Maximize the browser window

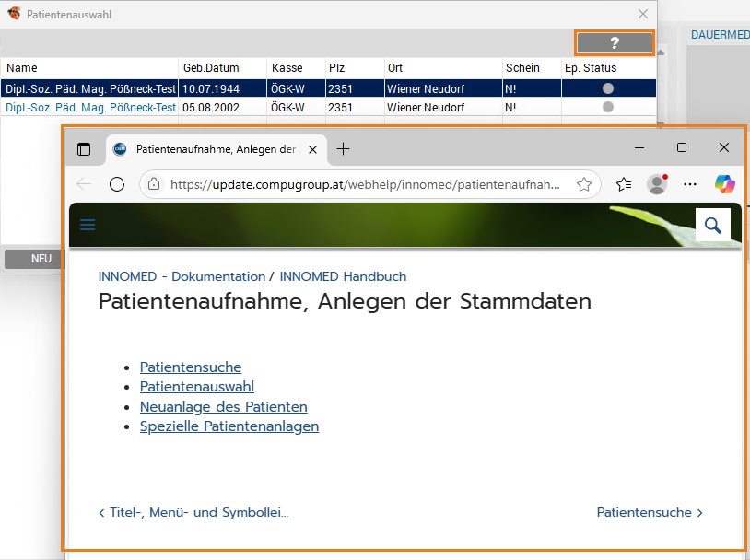tap(682, 147)
